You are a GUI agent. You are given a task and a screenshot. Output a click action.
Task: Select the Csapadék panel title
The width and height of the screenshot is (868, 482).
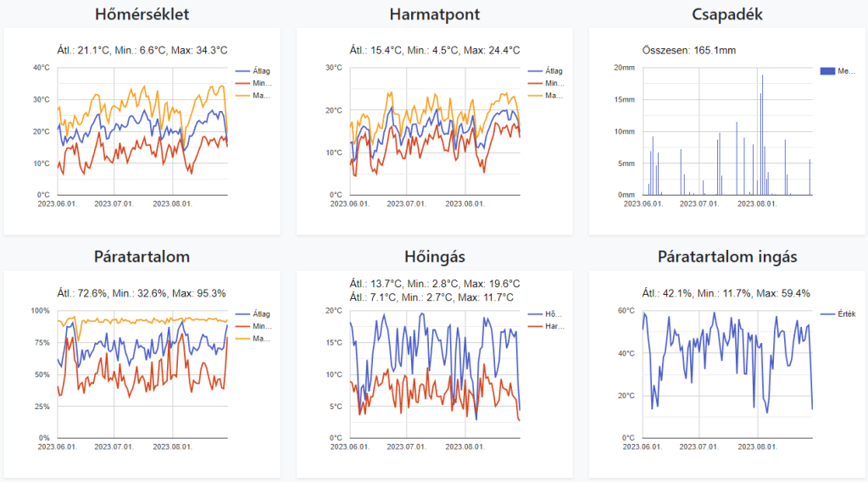[726, 14]
